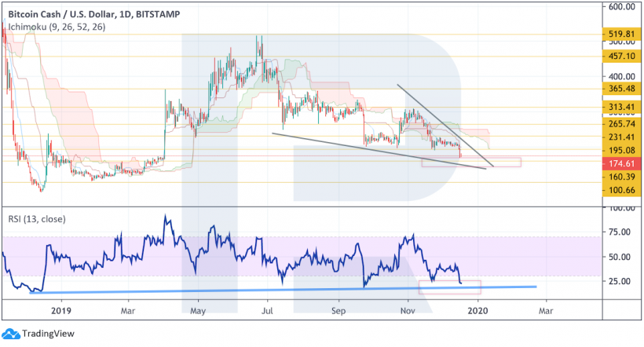Click the Mar label after 2020
This screenshot has height=347, width=644.
point(545,311)
